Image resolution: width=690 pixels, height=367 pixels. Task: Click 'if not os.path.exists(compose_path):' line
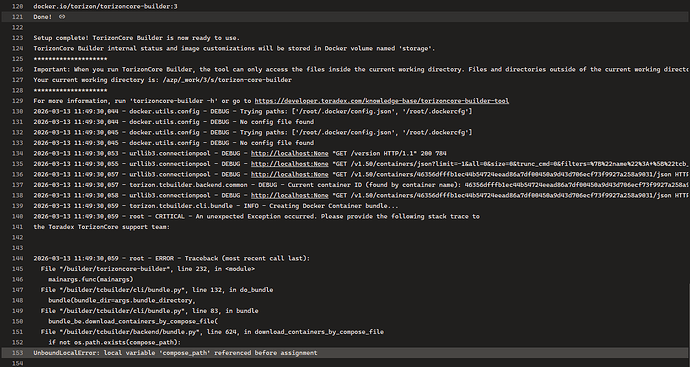coord(115,342)
